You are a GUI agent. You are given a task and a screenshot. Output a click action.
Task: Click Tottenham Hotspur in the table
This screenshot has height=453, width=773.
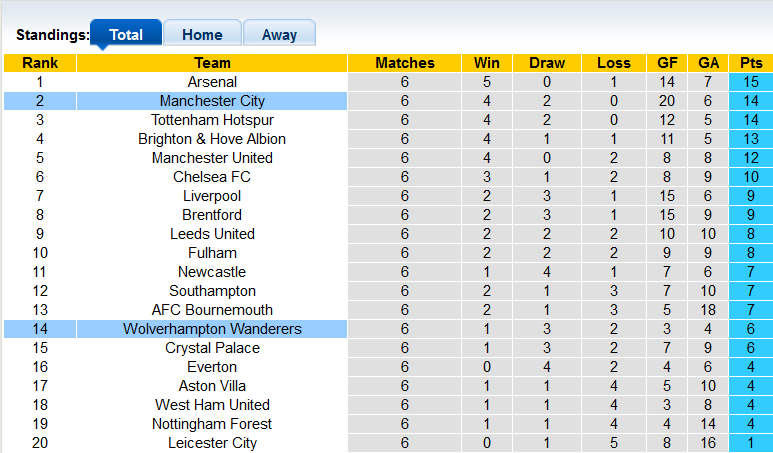tap(212, 120)
